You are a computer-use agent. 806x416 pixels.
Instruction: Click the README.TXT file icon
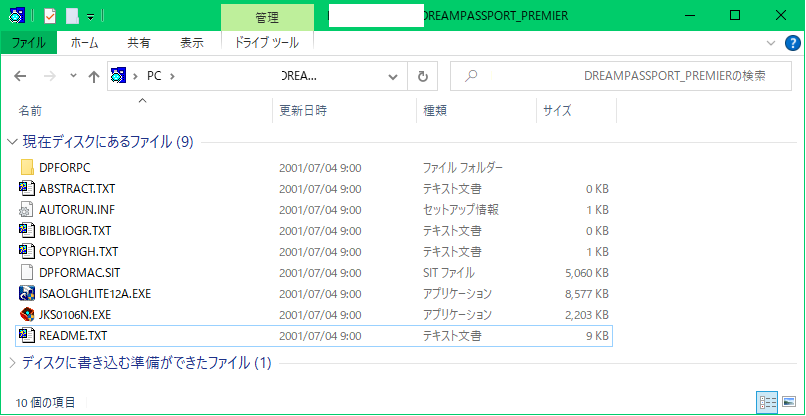27,336
